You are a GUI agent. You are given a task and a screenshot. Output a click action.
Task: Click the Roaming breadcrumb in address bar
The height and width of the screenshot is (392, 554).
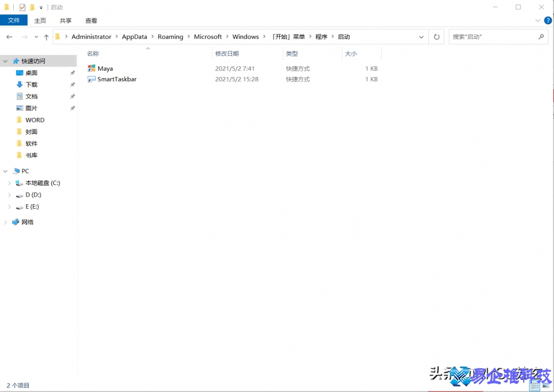(x=170, y=37)
